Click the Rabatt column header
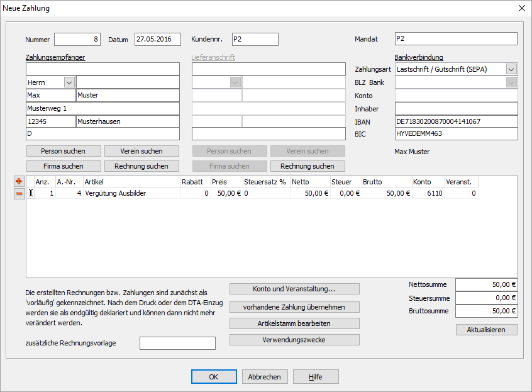The width and height of the screenshot is (532, 392). click(196, 182)
